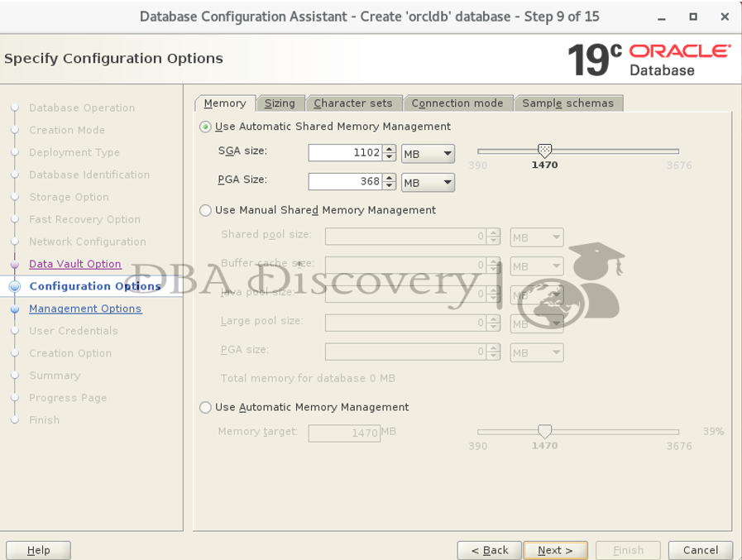This screenshot has width=742, height=560.
Task: Click into the PGA Size input field
Action: pos(344,181)
